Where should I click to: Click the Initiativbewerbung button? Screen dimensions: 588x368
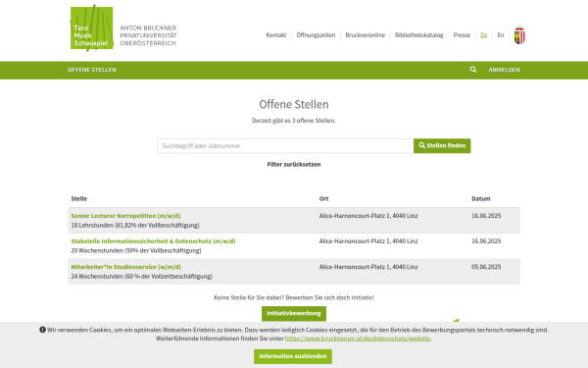pos(294,313)
